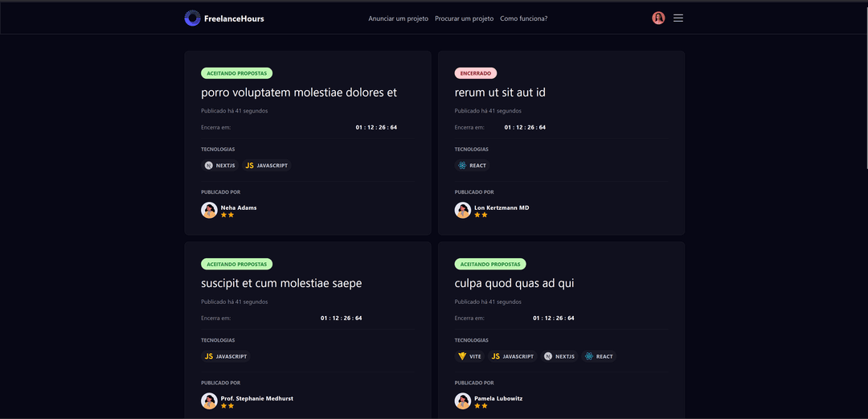The image size is (868, 419).
Task: Go to 'Procurar um projeto' page
Action: (x=464, y=18)
